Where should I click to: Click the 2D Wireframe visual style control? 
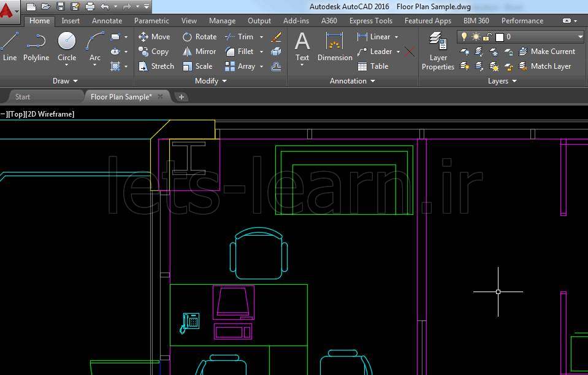[50, 114]
